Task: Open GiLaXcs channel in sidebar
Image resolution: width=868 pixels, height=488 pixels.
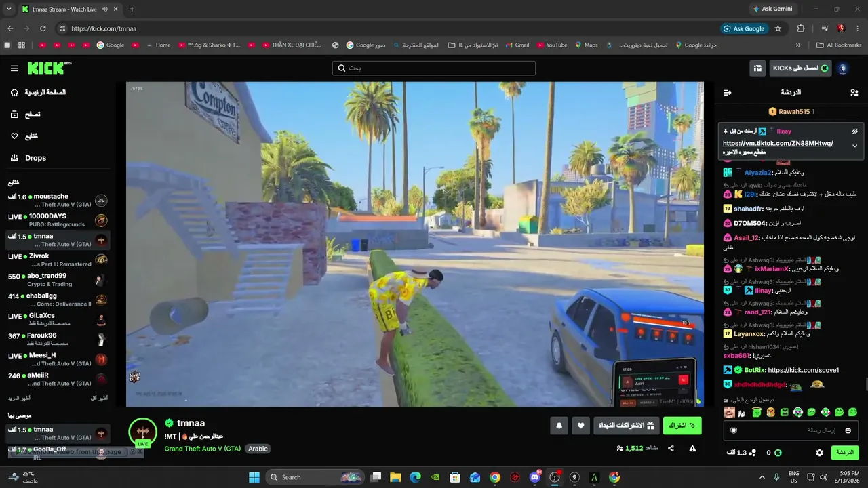Action: coord(58,320)
